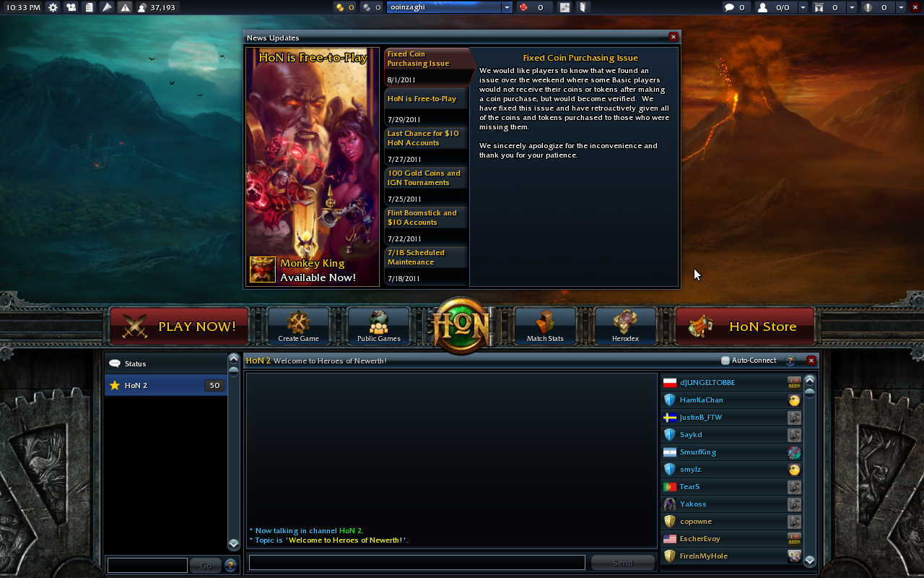
Task: Open the settings gear in top bar
Action: click(x=53, y=7)
